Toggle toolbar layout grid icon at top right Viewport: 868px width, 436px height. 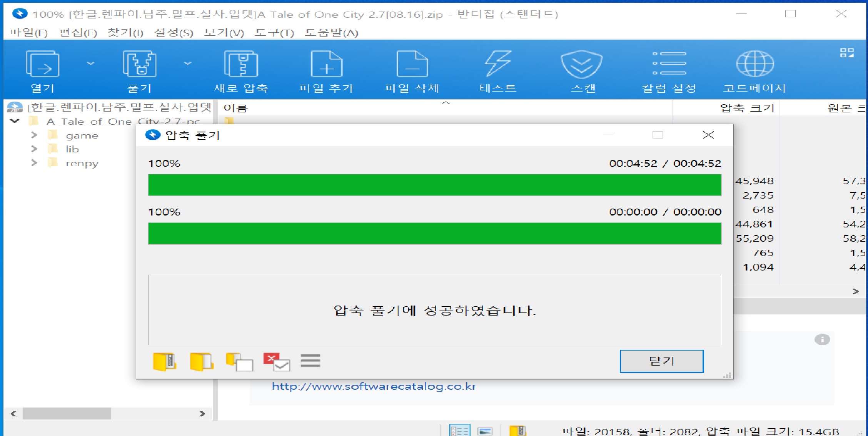[847, 53]
